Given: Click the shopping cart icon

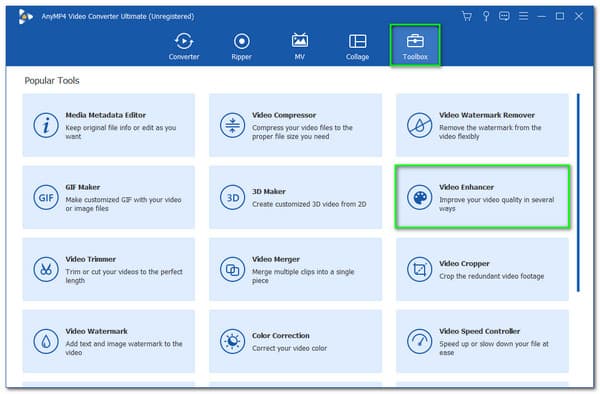Looking at the screenshot, I should point(467,16).
